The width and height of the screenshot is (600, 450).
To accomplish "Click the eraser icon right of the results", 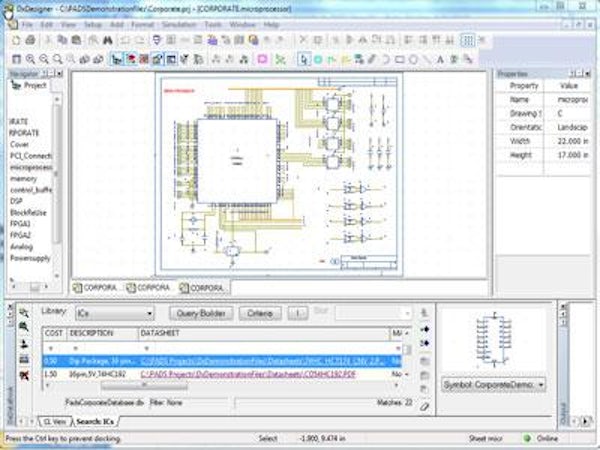I will pyautogui.click(x=424, y=406).
